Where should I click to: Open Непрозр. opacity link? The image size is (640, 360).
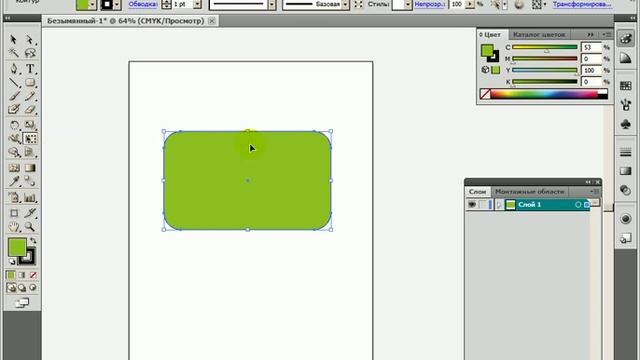429,4
